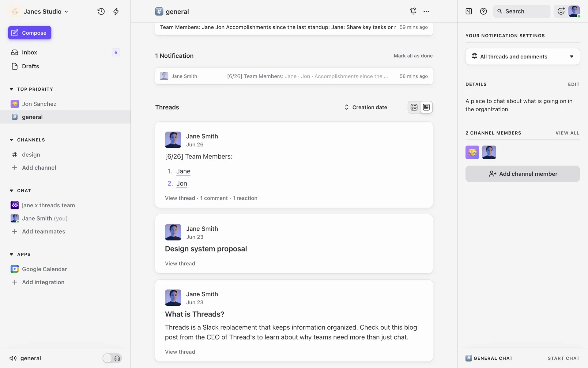Screen dimensions: 588x368
Task: Click the Compose button
Action: 30,33
